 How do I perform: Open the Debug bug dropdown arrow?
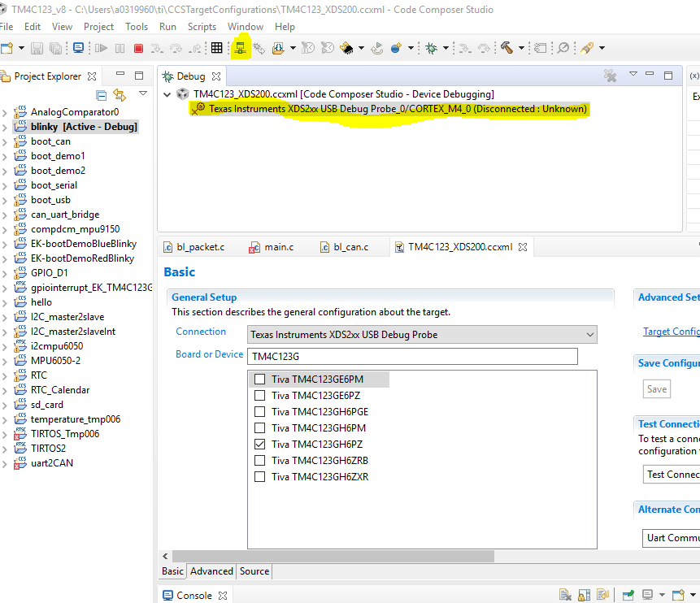coord(446,48)
